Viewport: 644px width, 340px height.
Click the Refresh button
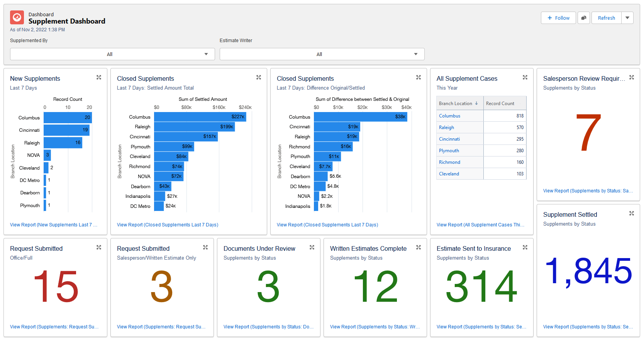[x=606, y=18]
